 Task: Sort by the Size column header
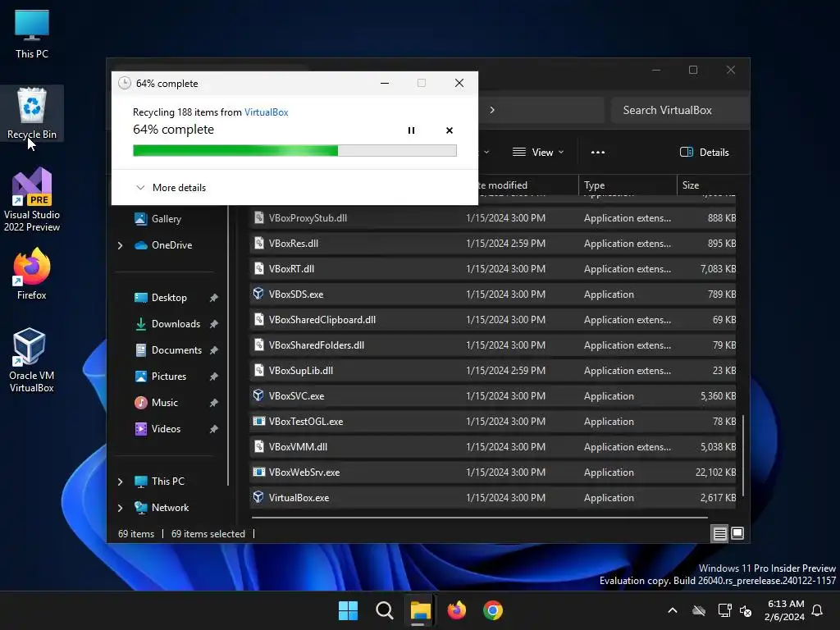(x=707, y=185)
